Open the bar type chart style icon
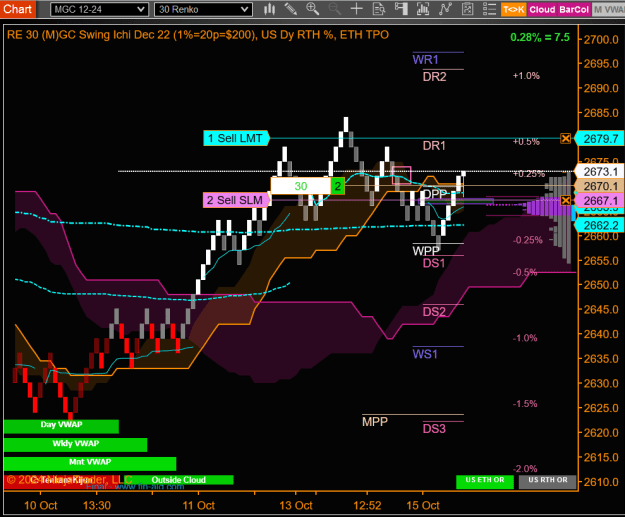 click(x=269, y=9)
